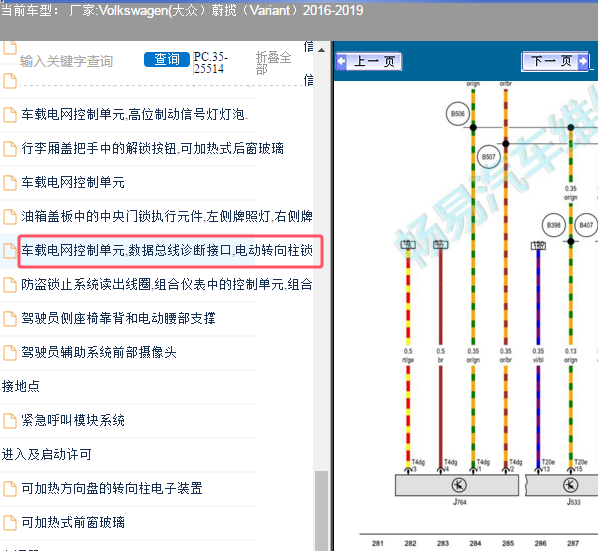Image resolution: width=598 pixels, height=551 pixels.
Task: Go to next page with 下一页
Action: click(x=555, y=61)
